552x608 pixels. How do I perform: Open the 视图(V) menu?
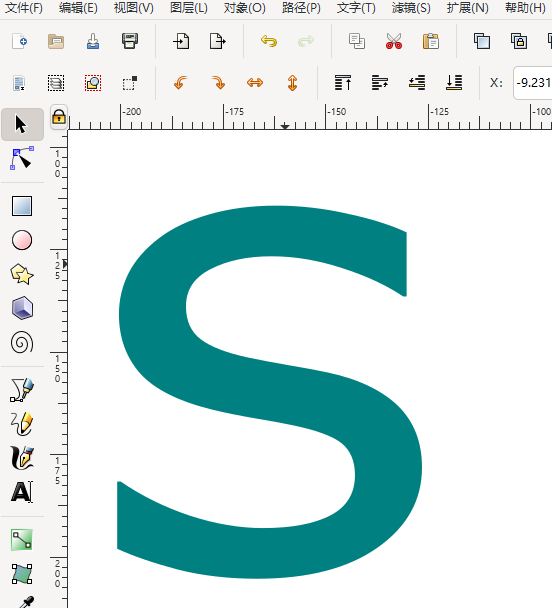coord(134,8)
